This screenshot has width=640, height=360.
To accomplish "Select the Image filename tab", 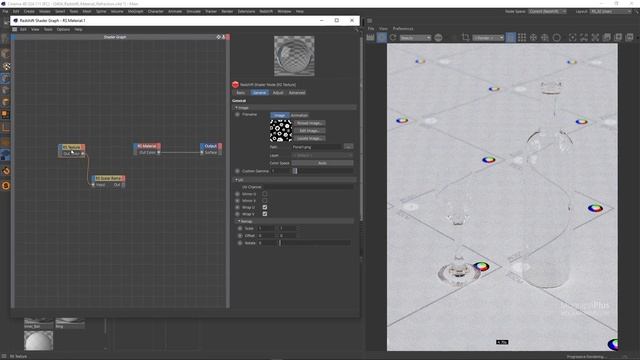I will (x=280, y=116).
